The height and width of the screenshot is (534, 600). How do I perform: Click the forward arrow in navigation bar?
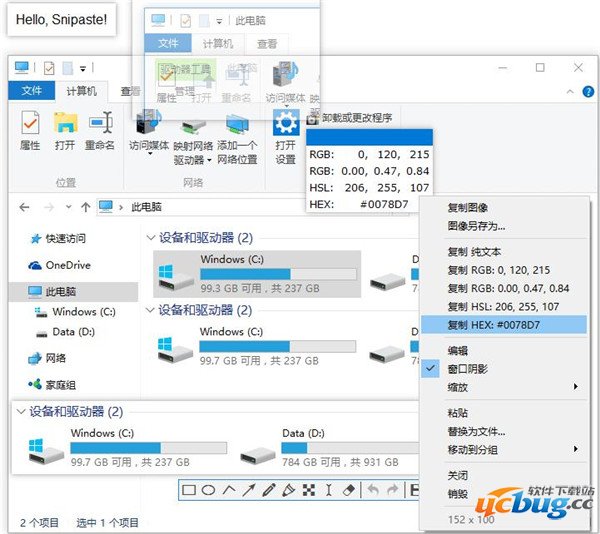(49, 207)
